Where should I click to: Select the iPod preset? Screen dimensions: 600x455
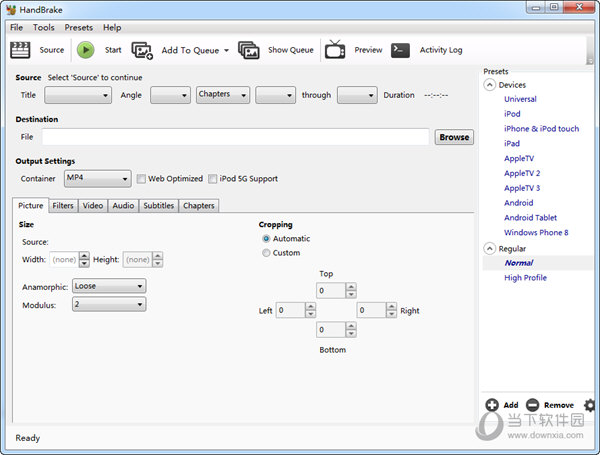pos(512,114)
